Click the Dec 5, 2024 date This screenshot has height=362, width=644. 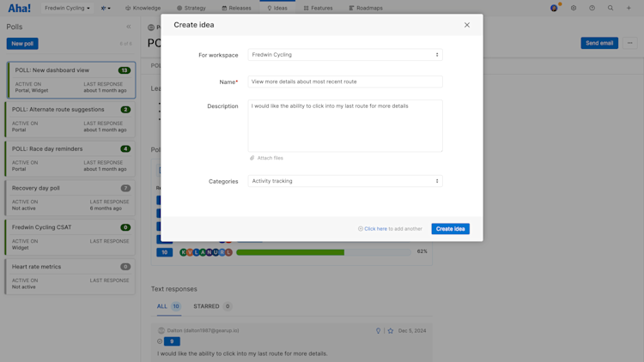pyautogui.click(x=412, y=331)
